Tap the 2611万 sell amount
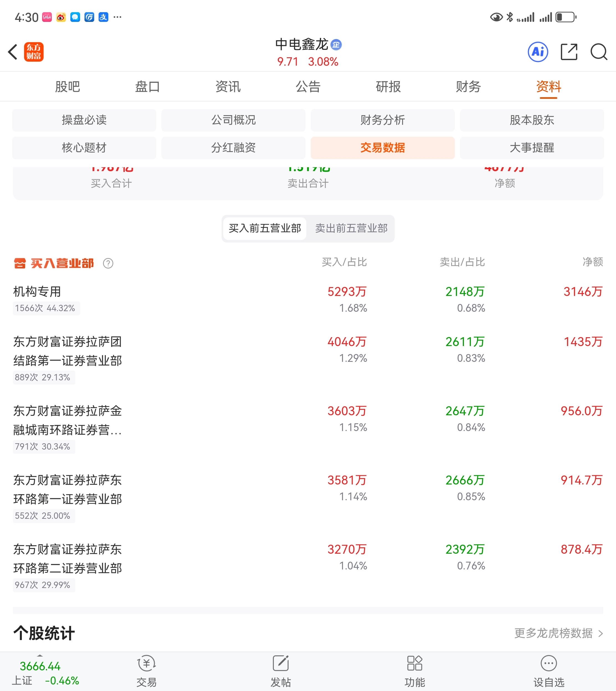This screenshot has height=691, width=616. point(465,342)
